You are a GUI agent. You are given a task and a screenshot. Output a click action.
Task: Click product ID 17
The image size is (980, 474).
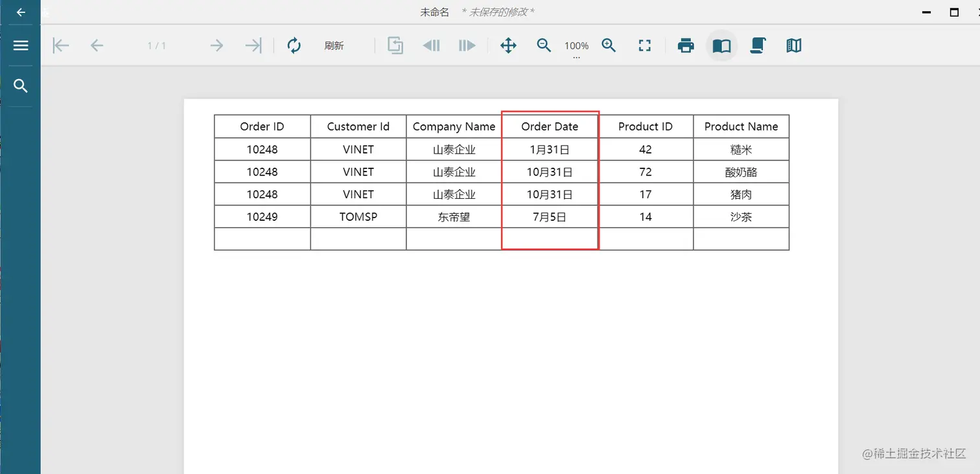[646, 194]
